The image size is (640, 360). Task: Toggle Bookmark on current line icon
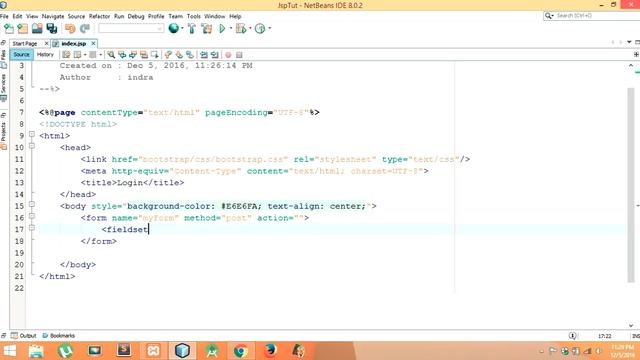coord(190,55)
